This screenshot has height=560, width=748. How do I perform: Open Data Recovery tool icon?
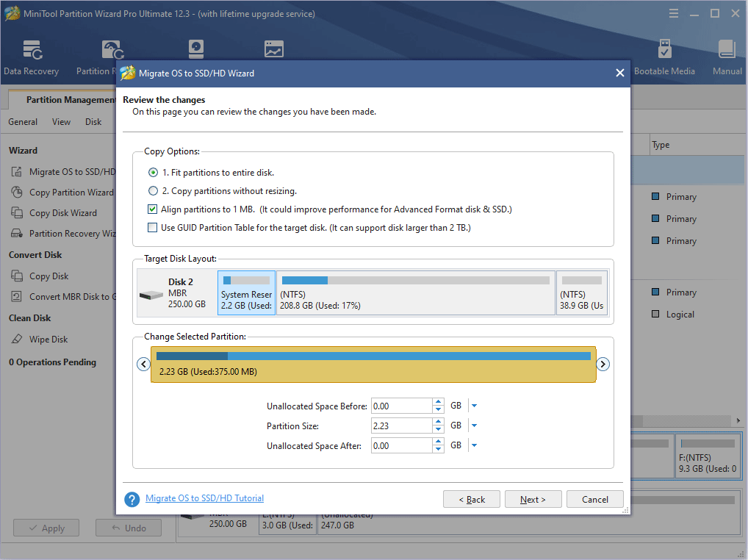click(x=32, y=50)
